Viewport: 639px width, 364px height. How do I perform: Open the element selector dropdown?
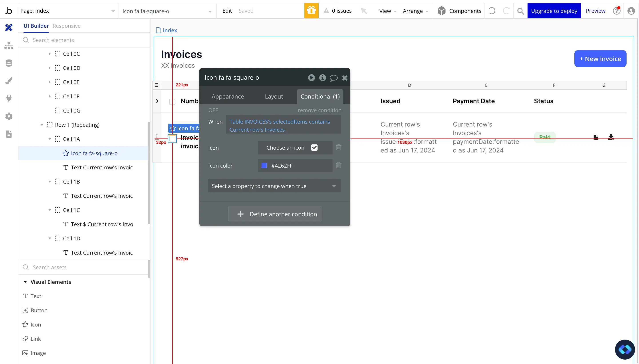coord(167,11)
